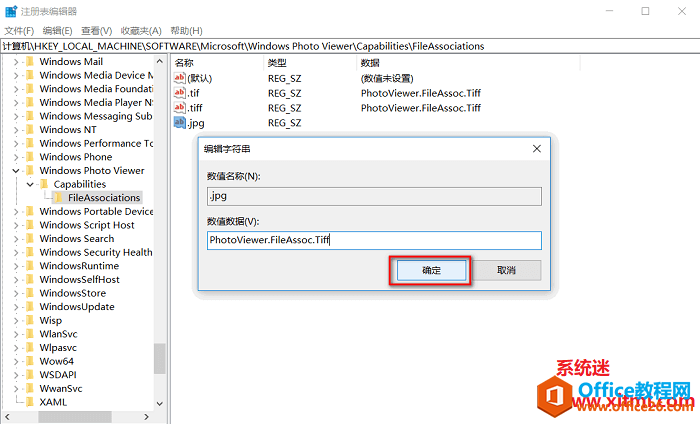This screenshot has width=700, height=424.
Task: Click the Windows Photo Viewer folder icon
Action: (x=30, y=170)
